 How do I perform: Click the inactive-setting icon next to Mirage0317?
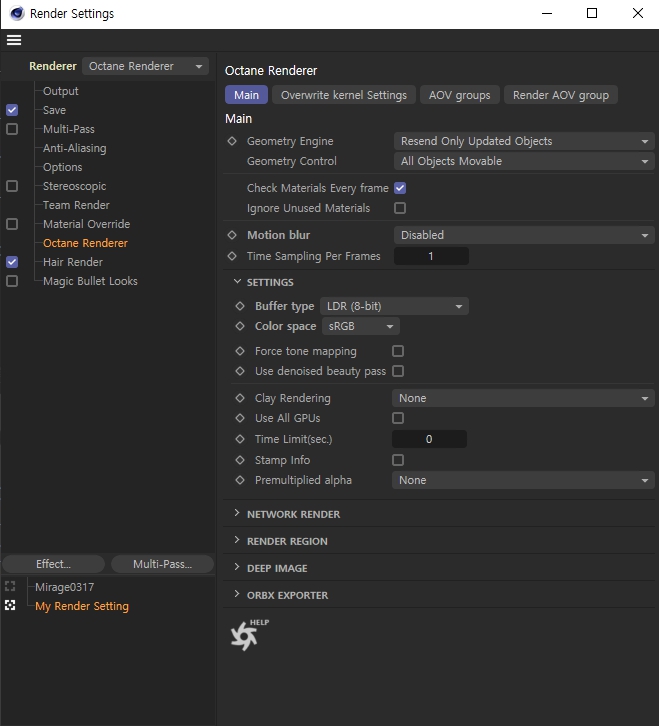10,587
